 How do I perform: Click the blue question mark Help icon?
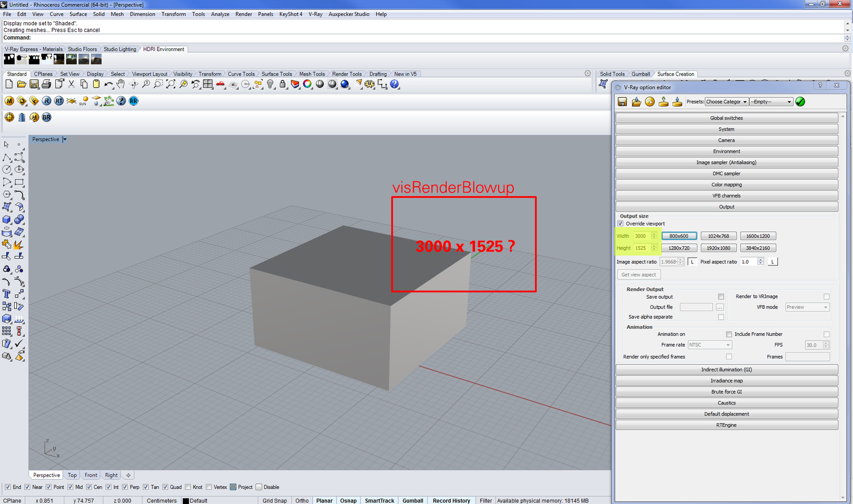click(x=395, y=84)
